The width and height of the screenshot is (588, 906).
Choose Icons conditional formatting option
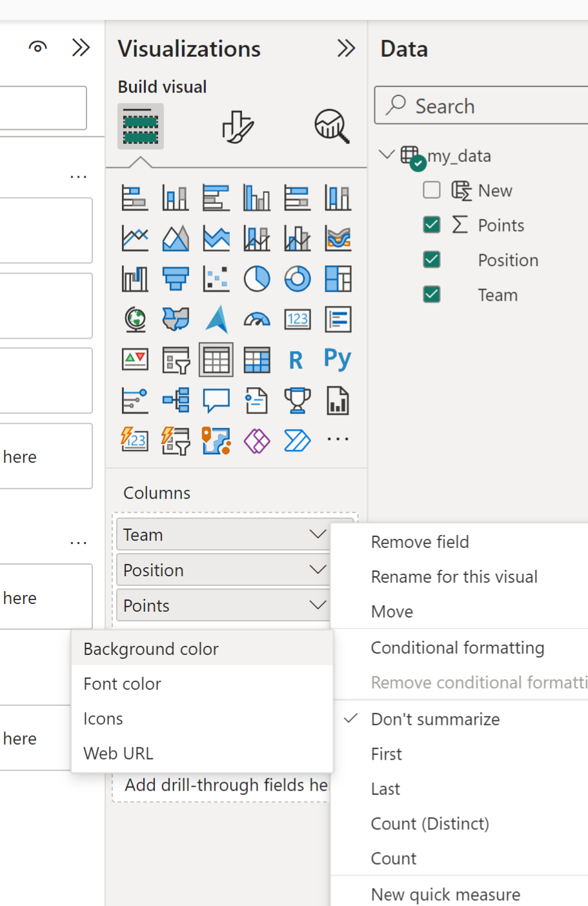tap(202, 718)
